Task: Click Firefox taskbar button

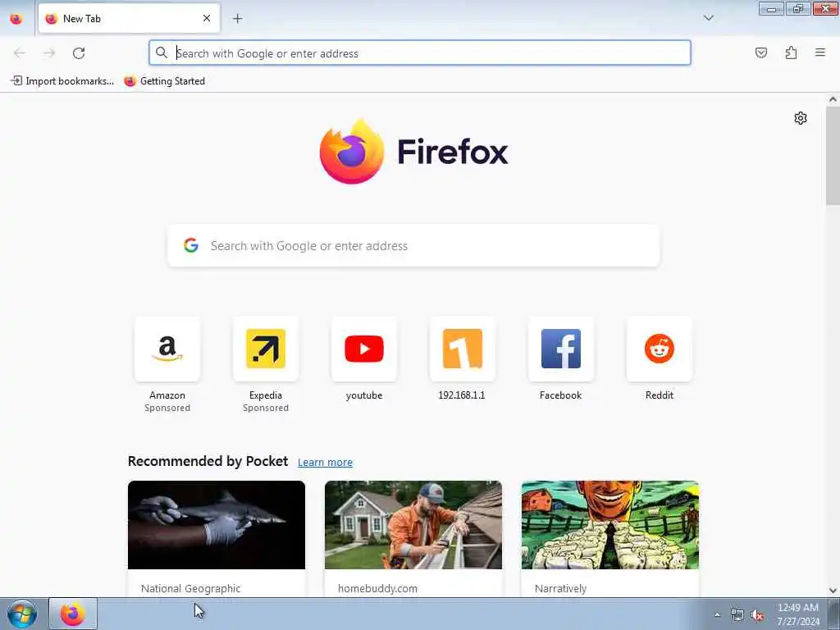Action: click(x=73, y=614)
